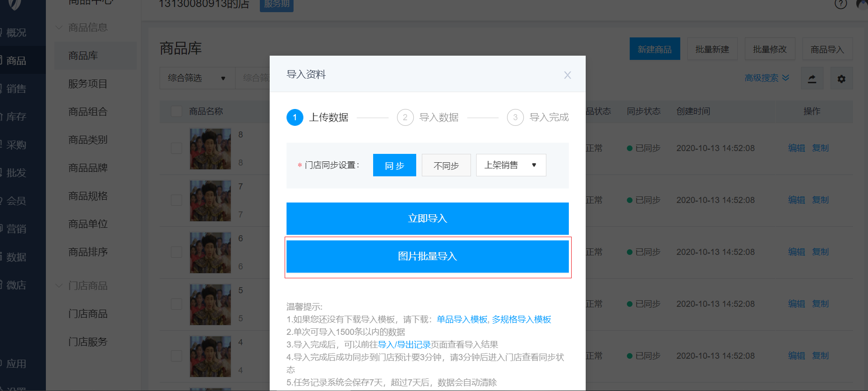The image size is (868, 391).
Task: Download the 单品导入模板 template link
Action: (462, 319)
